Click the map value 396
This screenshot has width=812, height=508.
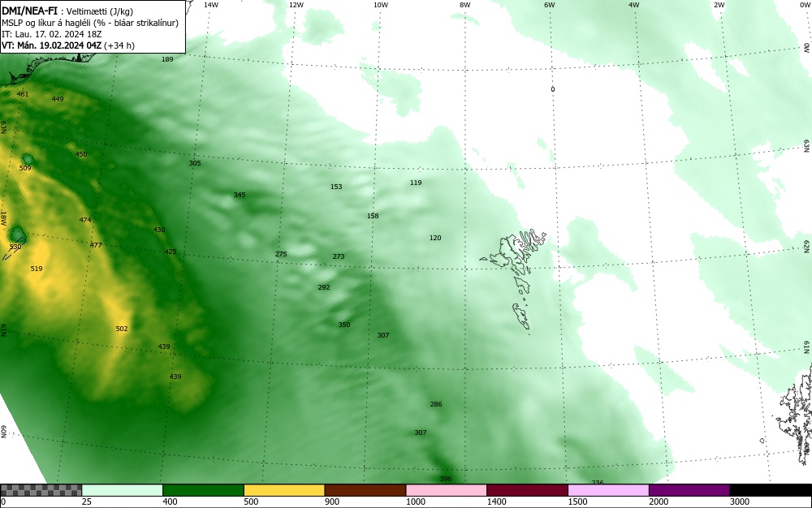pos(445,479)
